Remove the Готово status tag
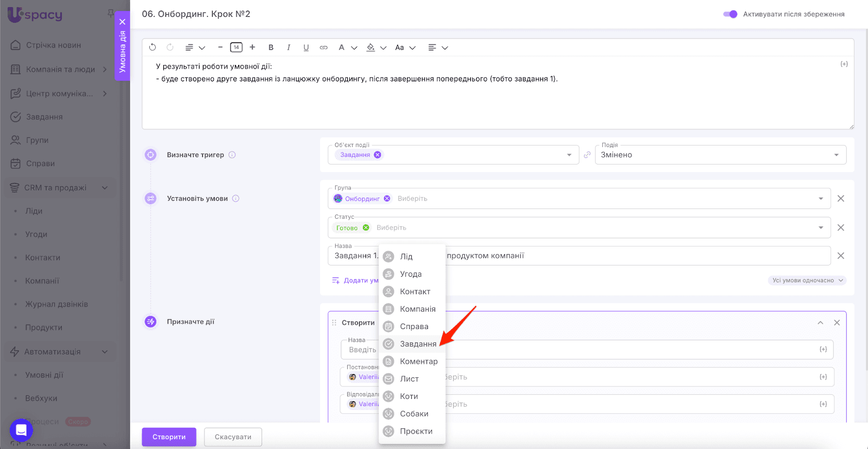The image size is (868, 449). coord(366,227)
